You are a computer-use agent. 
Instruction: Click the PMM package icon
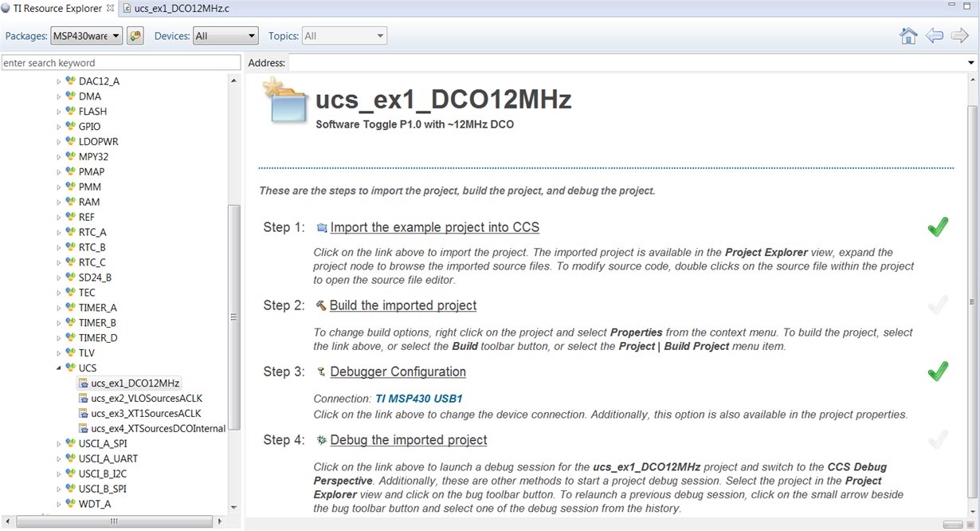(71, 187)
